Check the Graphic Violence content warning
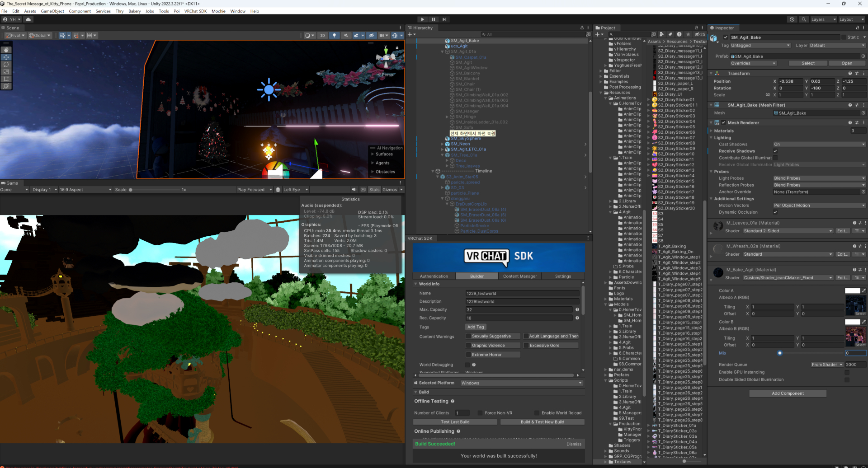The width and height of the screenshot is (868, 468). click(468, 346)
